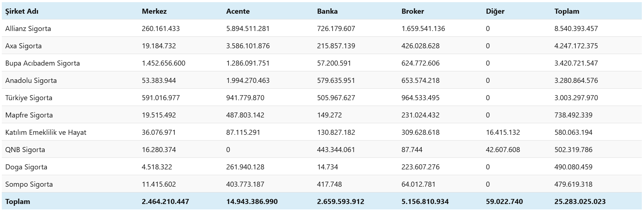Click the Sompo Sigorta company cell
The height and width of the screenshot is (213, 644).
29,184
